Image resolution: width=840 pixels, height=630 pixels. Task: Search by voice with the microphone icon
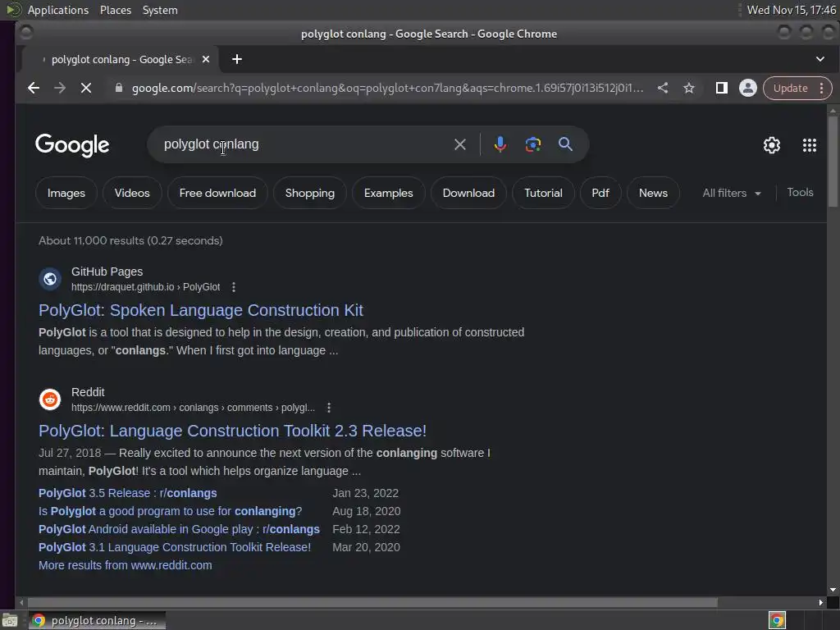[500, 144]
